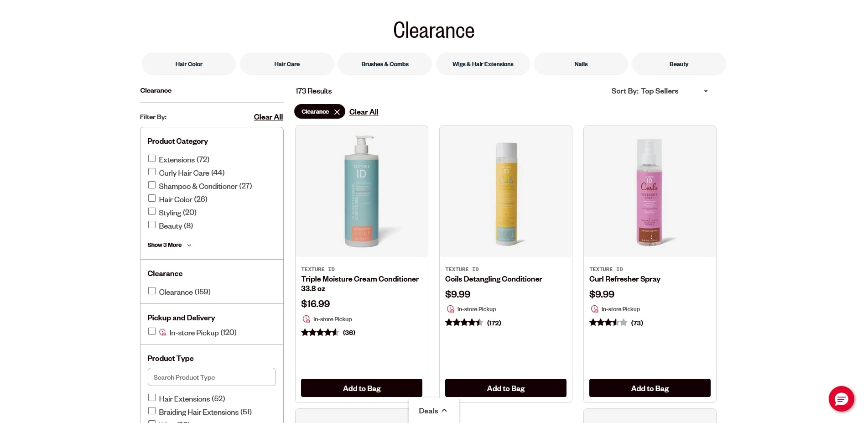Click the star rating on Coils Detangling Conditioner
This screenshot has width=868, height=423.
click(x=464, y=323)
